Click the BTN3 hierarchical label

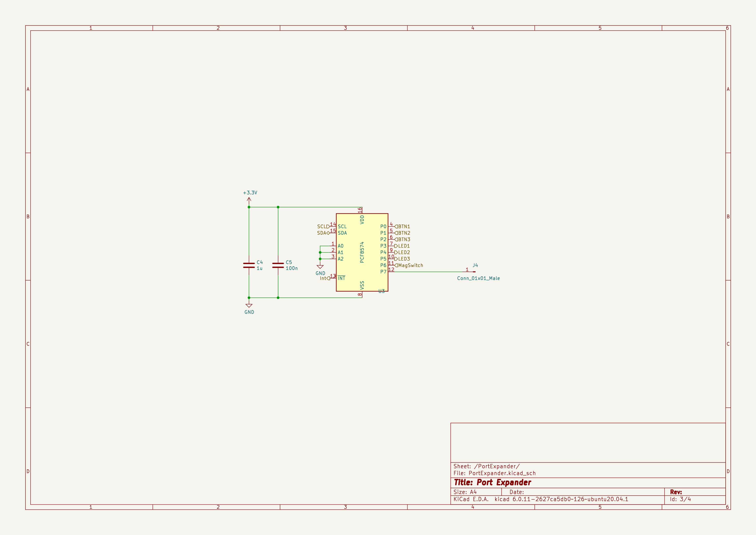(x=402, y=239)
